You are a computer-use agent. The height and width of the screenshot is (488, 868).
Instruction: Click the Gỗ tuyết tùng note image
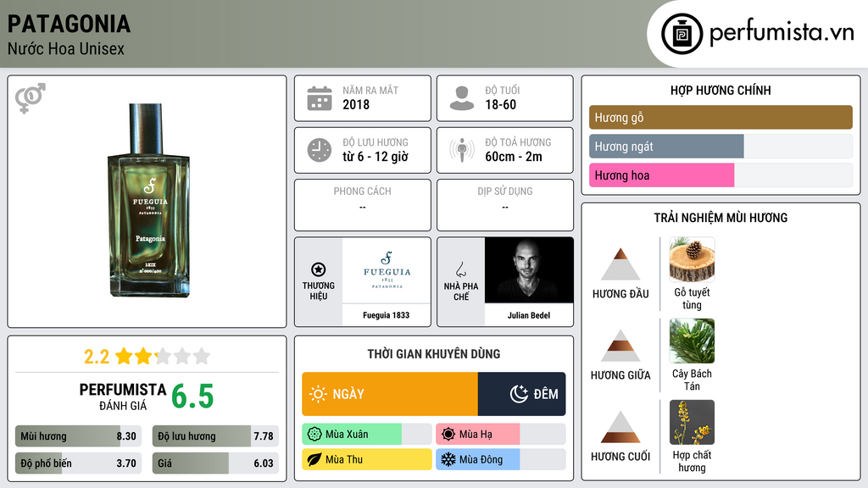pos(692,259)
